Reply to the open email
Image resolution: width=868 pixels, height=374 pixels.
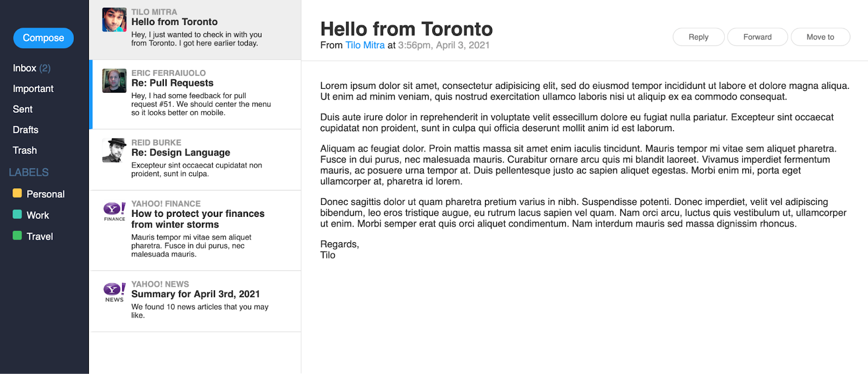tap(698, 37)
